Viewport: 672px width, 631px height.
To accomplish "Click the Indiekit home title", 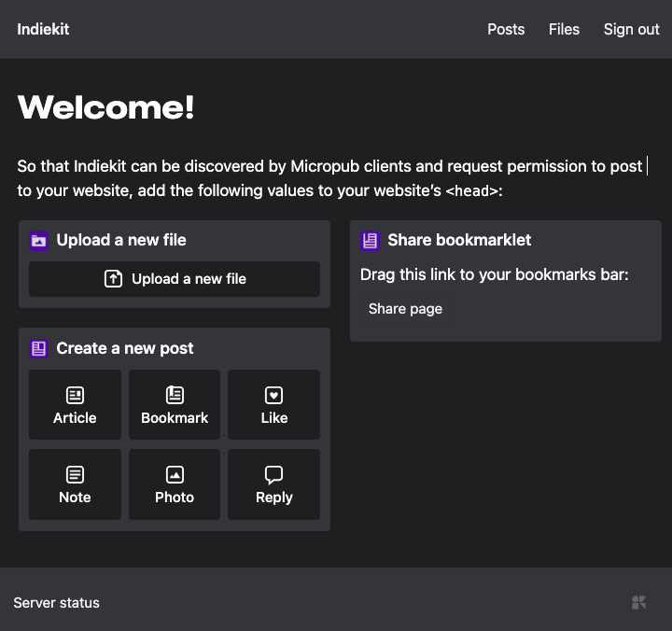I will click(43, 30).
